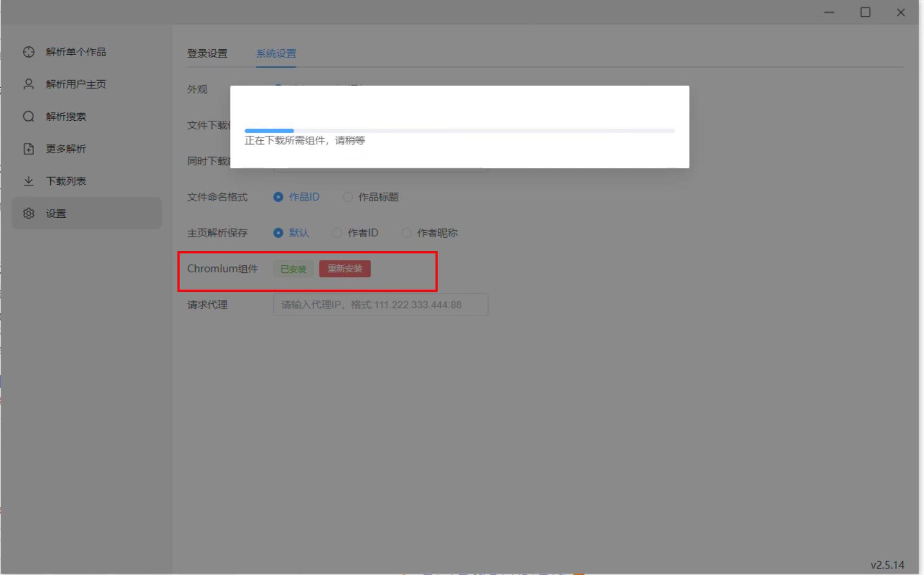This screenshot has height=575, width=924.
Task: Click the search magnifier icon in sidebar
Action: [x=29, y=116]
